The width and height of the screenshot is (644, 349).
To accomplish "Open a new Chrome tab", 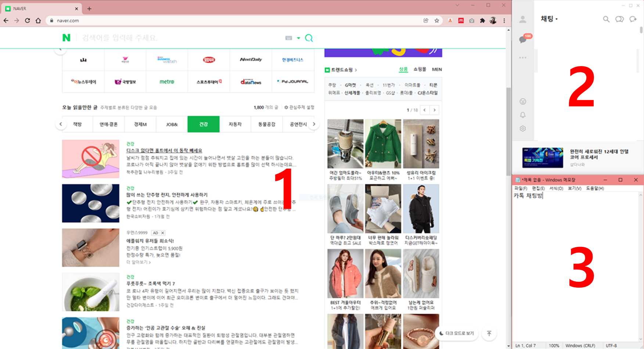I will pos(89,8).
